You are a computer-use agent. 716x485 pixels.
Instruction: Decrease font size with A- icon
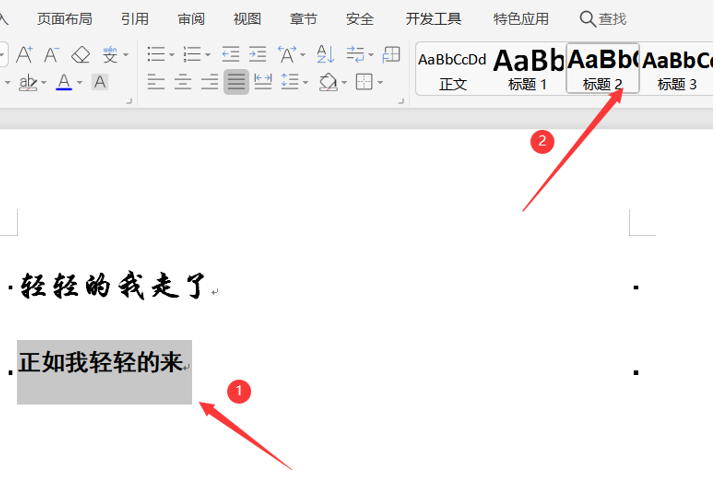pos(52,55)
